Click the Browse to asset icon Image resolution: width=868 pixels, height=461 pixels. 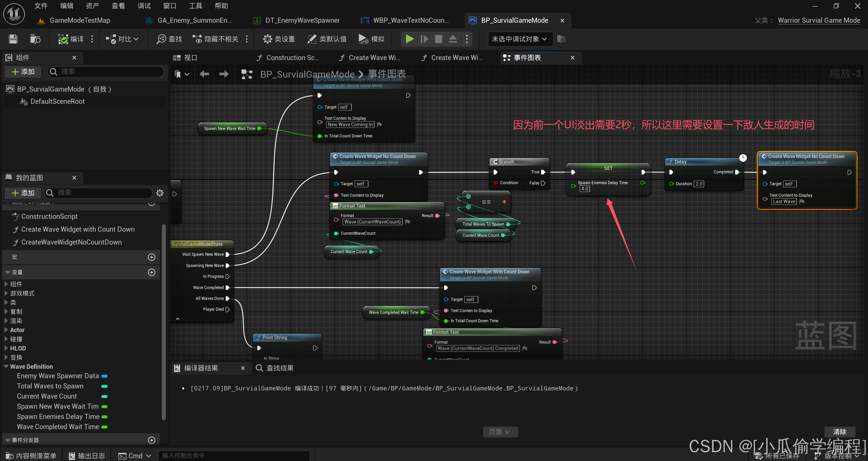point(35,39)
